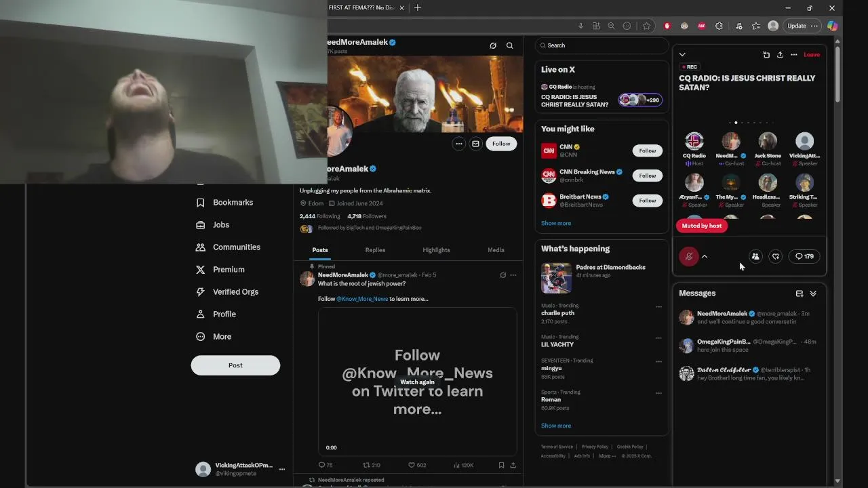
Task: Click Grok icon on pinned post header
Action: (502, 275)
